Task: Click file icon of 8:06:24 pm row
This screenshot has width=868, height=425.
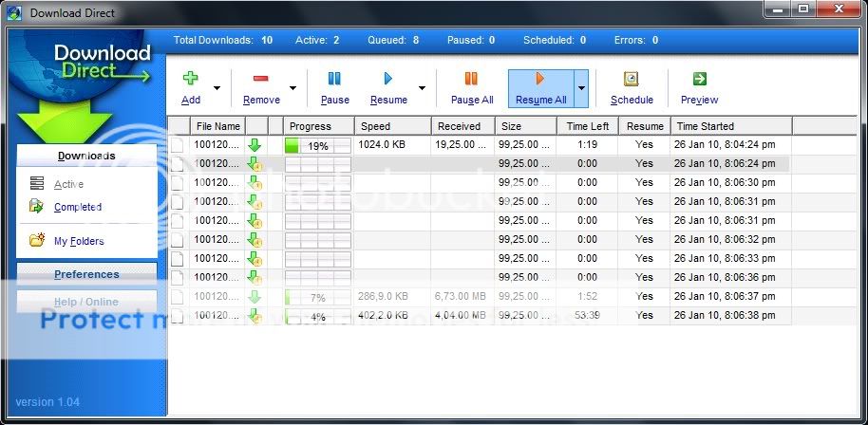Action: [x=178, y=164]
